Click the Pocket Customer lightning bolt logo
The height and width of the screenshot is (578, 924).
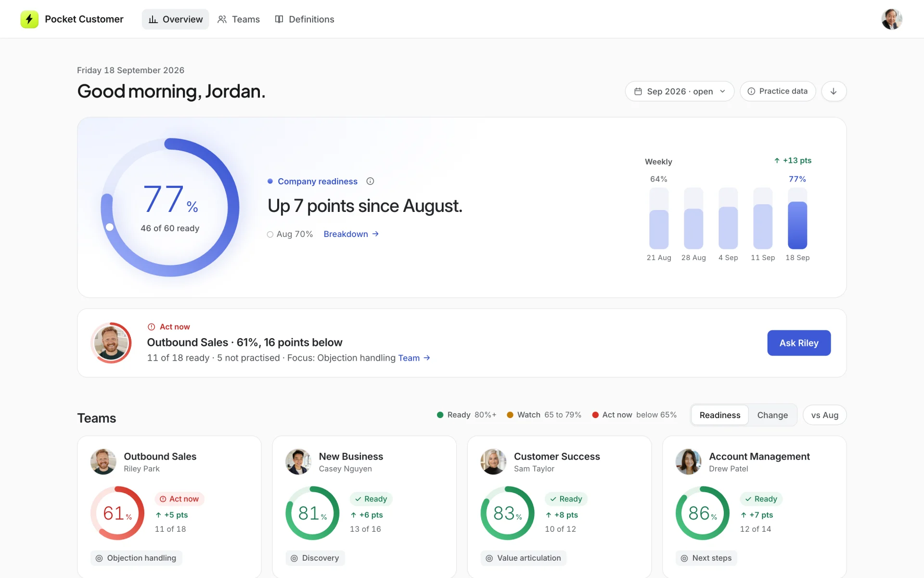coord(29,19)
